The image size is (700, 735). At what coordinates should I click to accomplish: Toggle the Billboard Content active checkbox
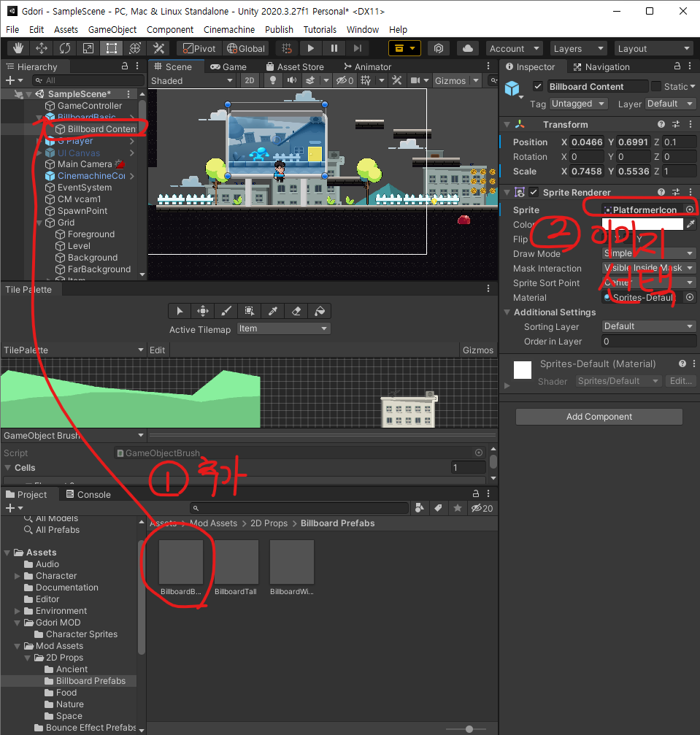(538, 86)
